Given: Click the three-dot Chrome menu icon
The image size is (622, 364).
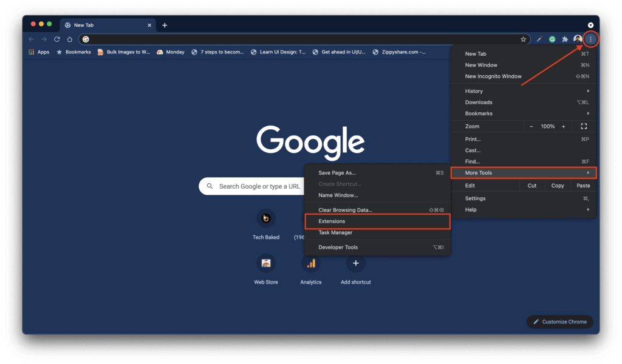Looking at the screenshot, I should click(591, 39).
